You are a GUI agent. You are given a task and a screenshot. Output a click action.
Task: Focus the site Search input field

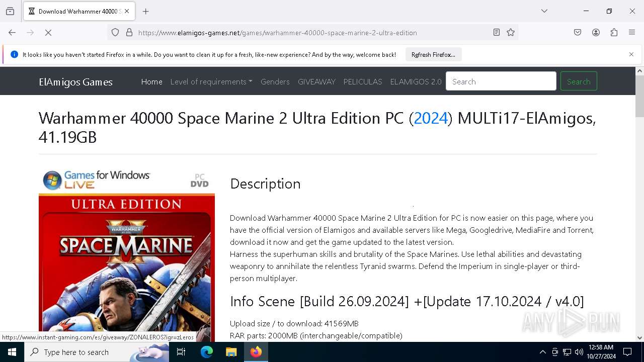pos(501,81)
